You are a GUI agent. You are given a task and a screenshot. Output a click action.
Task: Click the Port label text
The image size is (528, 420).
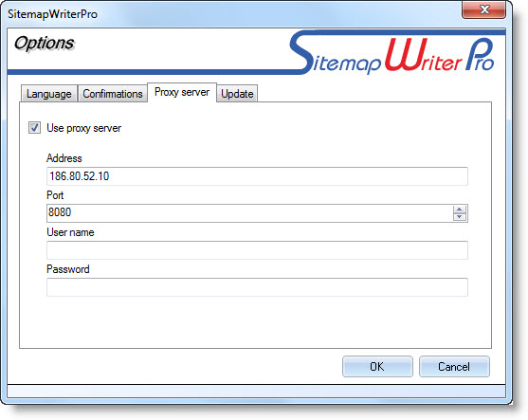[x=55, y=195]
